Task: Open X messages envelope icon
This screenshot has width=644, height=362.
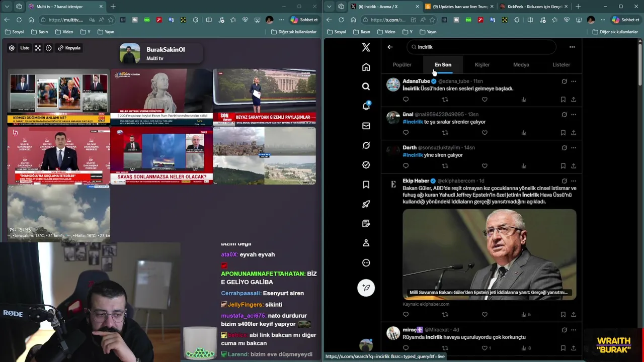Action: pyautogui.click(x=366, y=126)
